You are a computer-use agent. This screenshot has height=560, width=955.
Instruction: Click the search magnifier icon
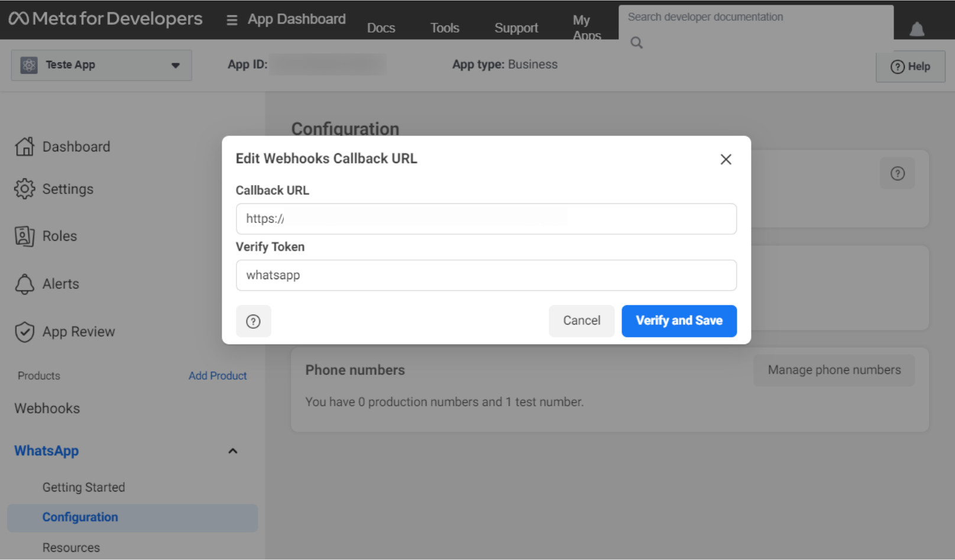tap(636, 43)
